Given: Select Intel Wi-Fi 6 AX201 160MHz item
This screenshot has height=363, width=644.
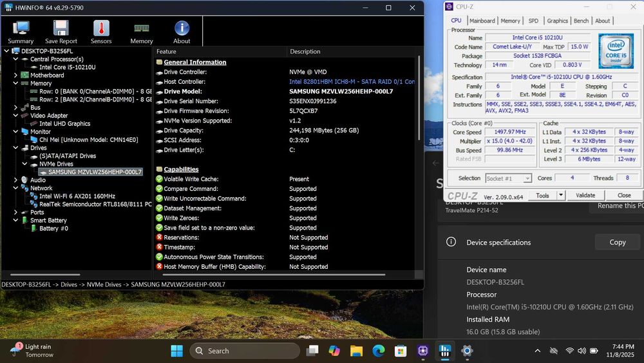Looking at the screenshot, I should [x=77, y=196].
